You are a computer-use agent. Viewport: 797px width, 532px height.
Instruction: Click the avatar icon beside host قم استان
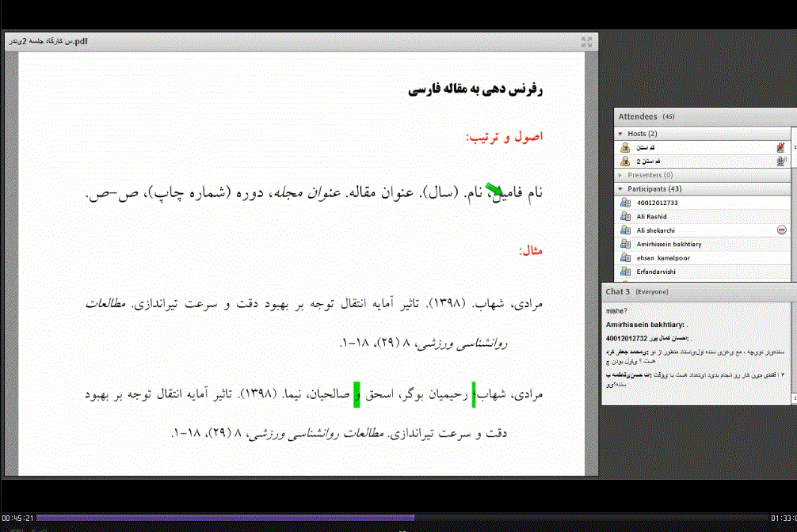(x=624, y=147)
